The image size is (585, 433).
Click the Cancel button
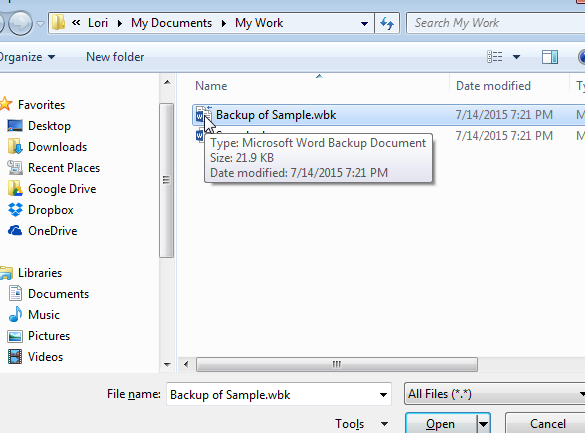tap(547, 424)
